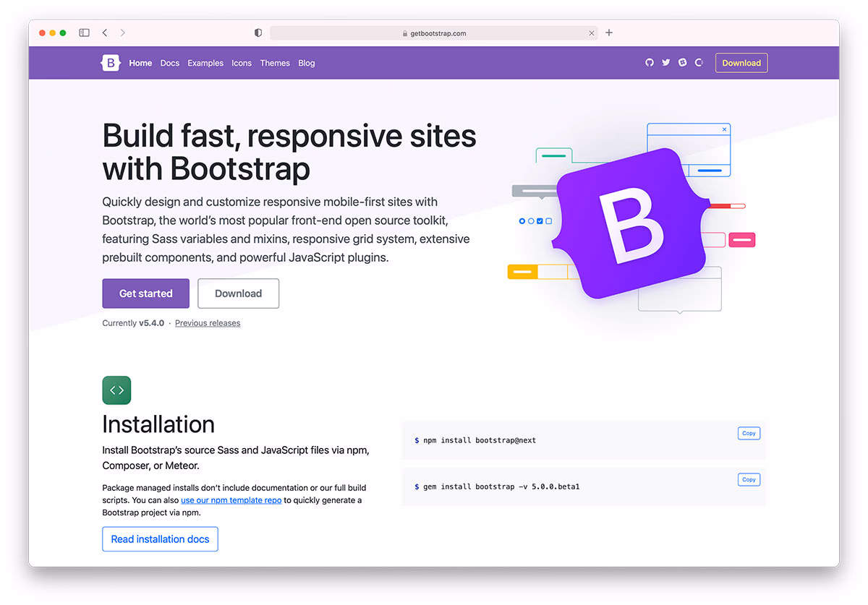
Task: Toggle the Safari sidebar icon
Action: 85,33
